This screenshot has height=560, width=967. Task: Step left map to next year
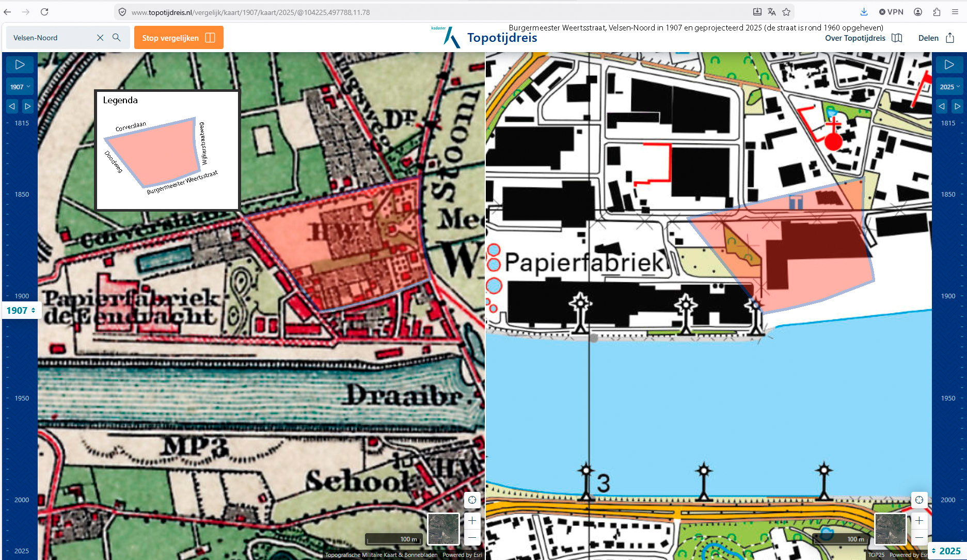coord(28,106)
